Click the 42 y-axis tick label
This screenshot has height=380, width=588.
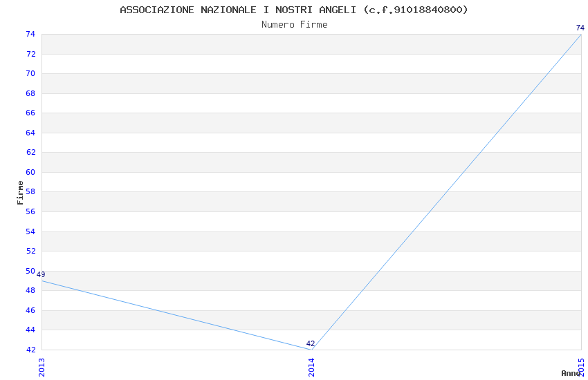[x=30, y=350]
